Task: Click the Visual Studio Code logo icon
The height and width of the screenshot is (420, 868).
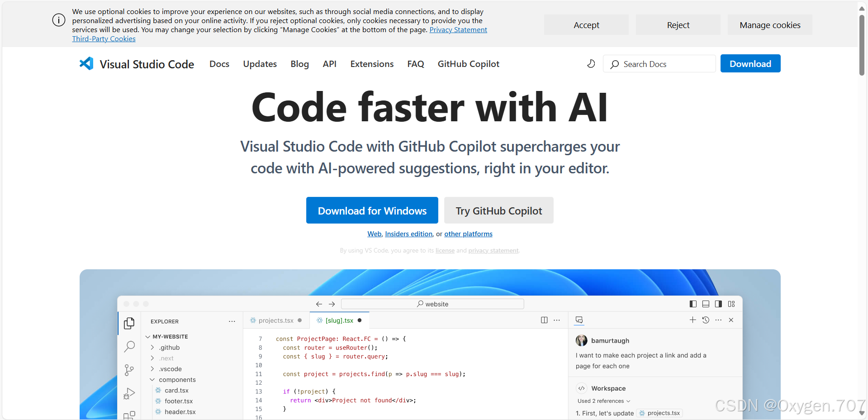Action: click(x=86, y=63)
